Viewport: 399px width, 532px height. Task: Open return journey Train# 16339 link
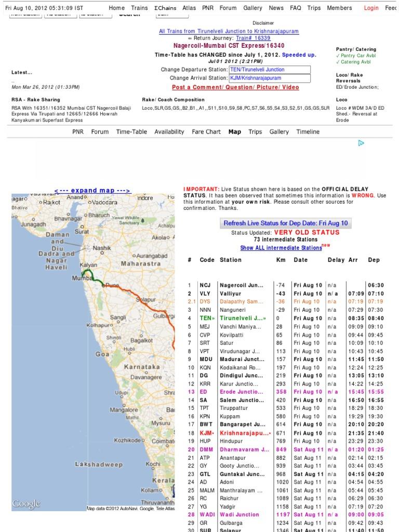click(253, 38)
